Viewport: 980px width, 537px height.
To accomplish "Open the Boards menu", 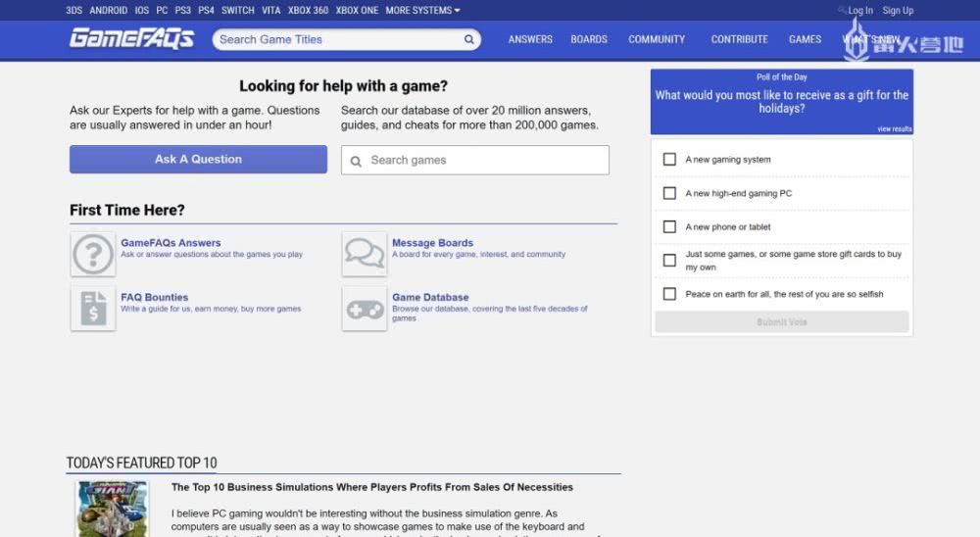I will coord(589,39).
